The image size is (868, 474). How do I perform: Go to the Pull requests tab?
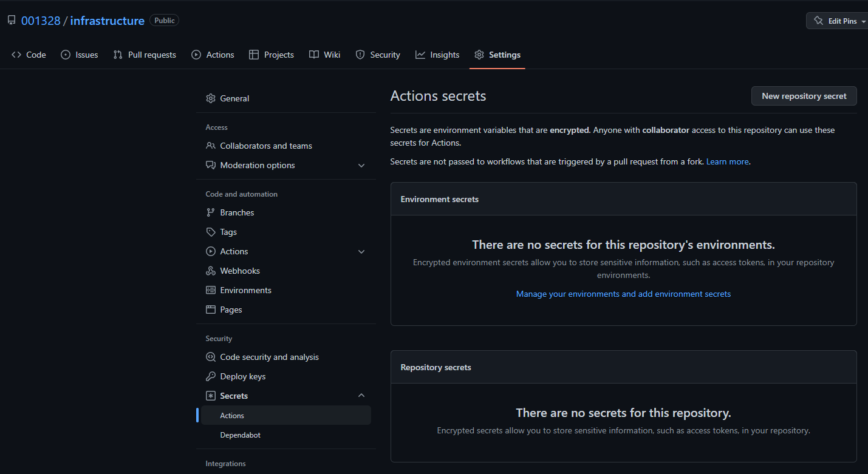click(145, 55)
